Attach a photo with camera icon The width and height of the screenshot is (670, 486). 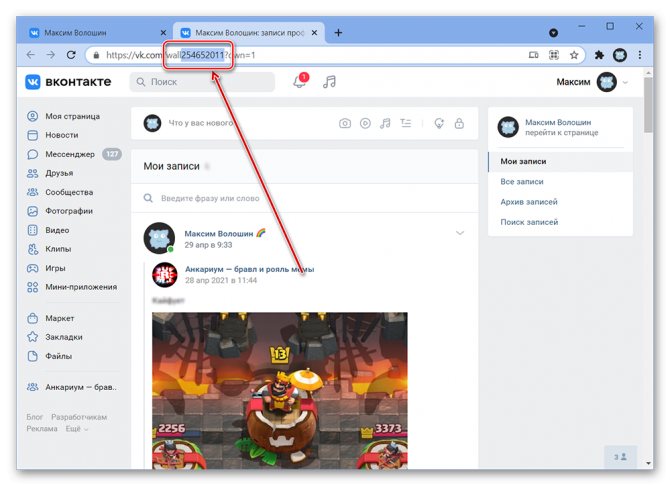tap(345, 124)
